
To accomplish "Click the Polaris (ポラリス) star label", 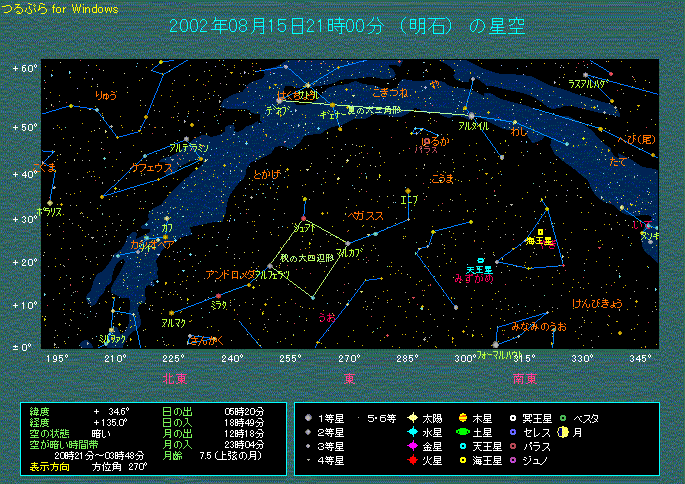I will [x=49, y=212].
